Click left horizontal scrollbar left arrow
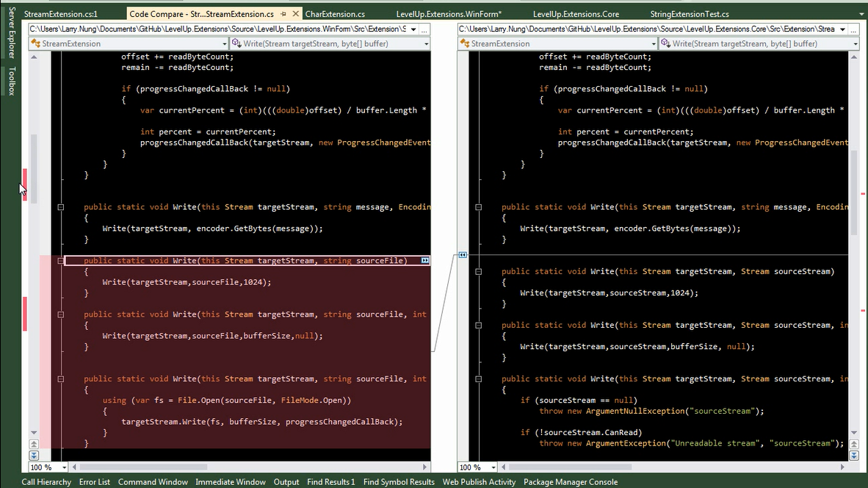868x488 pixels. 74,467
